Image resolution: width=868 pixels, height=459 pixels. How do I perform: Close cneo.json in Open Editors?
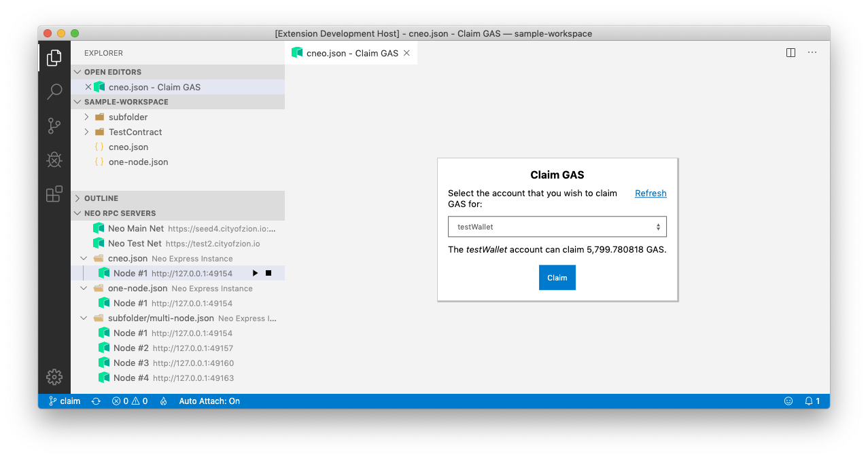88,87
